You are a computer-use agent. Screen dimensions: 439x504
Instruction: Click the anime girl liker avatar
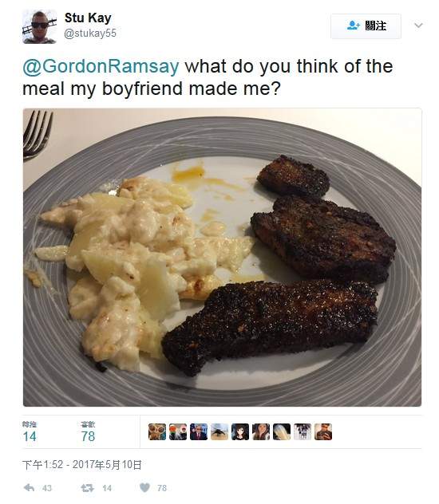click(240, 431)
